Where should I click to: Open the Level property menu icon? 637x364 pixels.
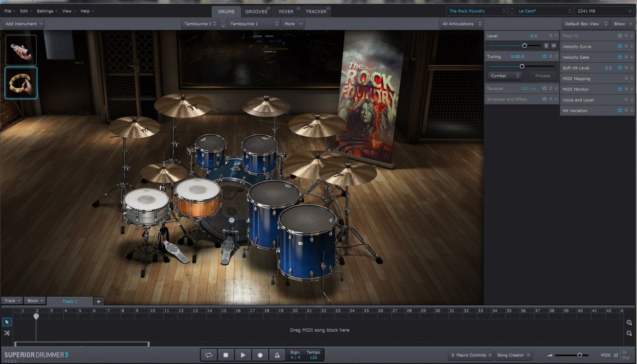pos(550,36)
